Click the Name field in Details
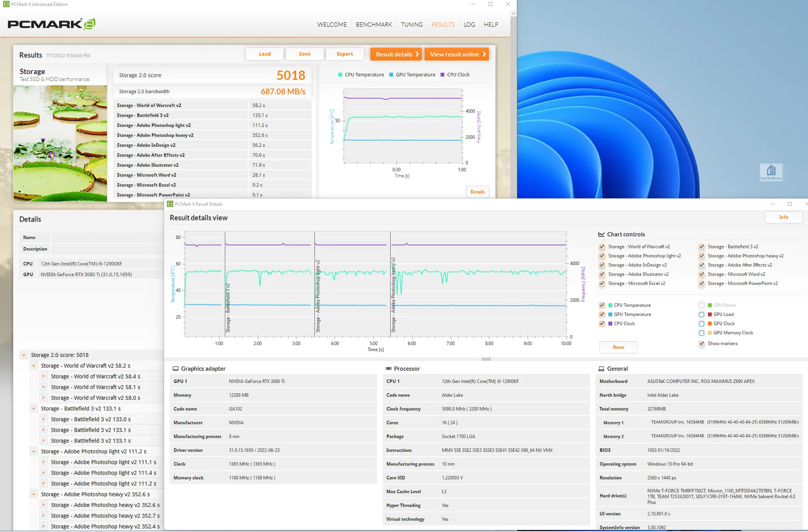The image size is (808, 532). [x=106, y=238]
